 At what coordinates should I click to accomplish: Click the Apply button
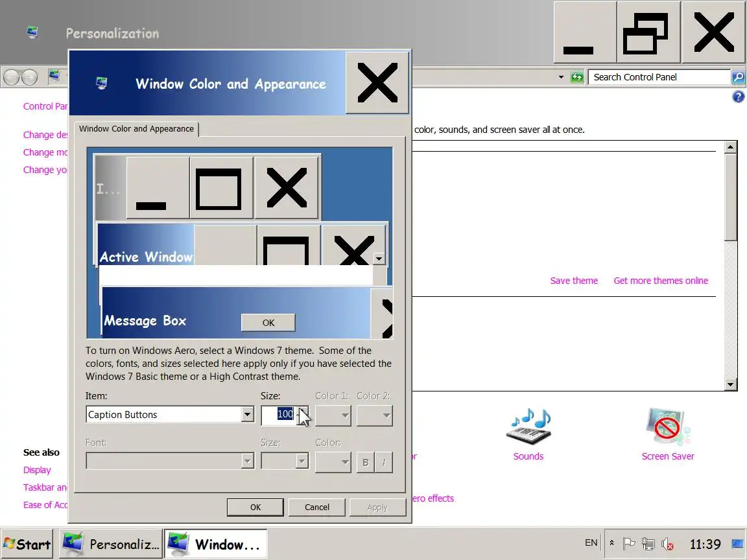(377, 507)
